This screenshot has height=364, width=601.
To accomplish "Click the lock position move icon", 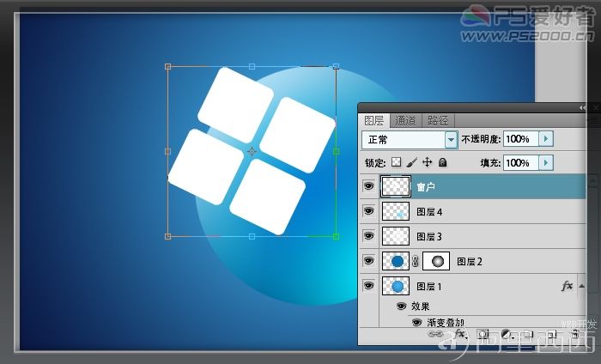I will tap(427, 162).
